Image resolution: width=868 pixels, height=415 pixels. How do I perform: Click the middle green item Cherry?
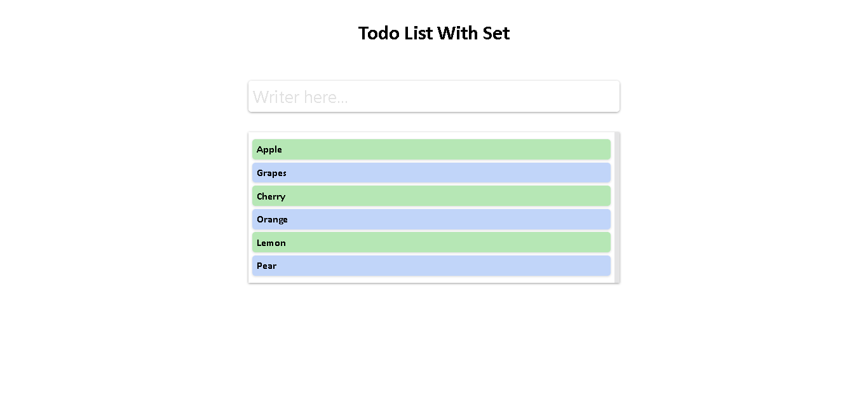(x=431, y=196)
